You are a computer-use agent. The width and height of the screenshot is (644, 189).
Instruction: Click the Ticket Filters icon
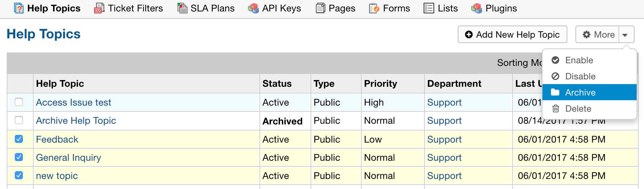pyautogui.click(x=99, y=8)
